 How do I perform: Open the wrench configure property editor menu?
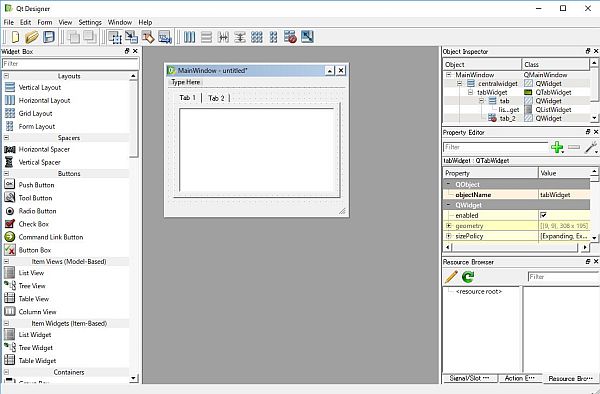[x=591, y=147]
